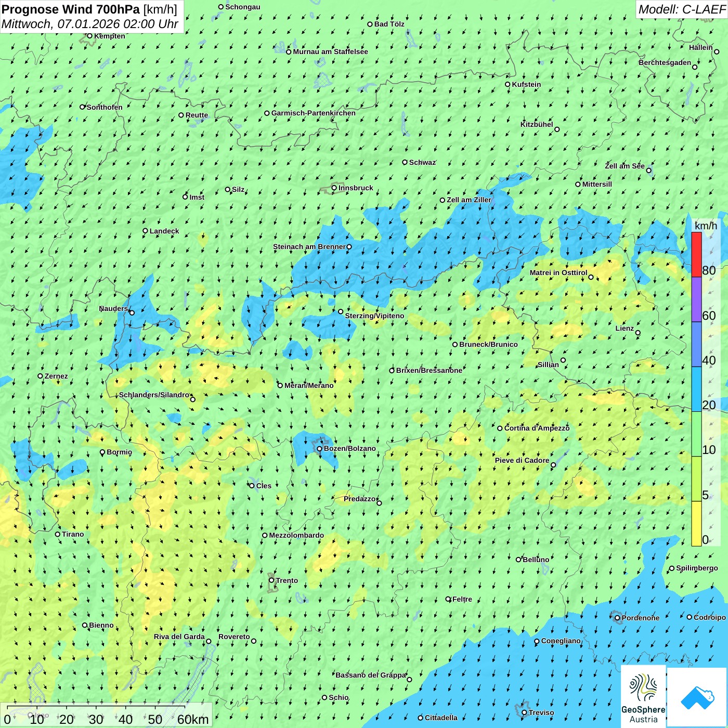Click the Conegliano label
The width and height of the screenshot is (728, 728).
tap(561, 641)
